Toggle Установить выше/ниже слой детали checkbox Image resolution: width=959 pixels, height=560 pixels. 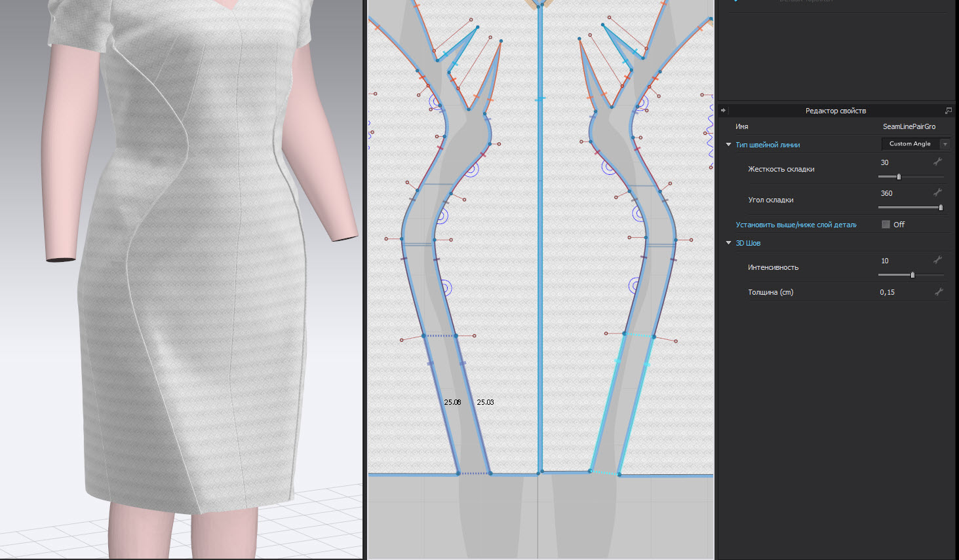[x=886, y=225]
